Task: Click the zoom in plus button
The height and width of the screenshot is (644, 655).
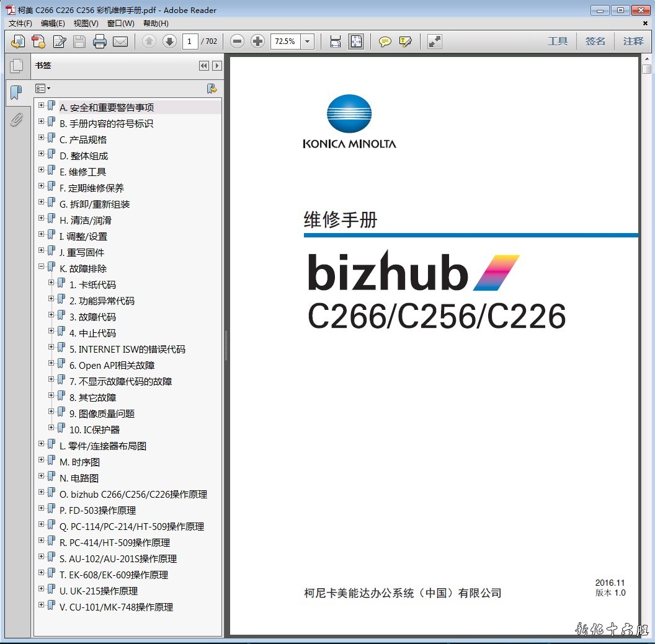Action: point(258,42)
